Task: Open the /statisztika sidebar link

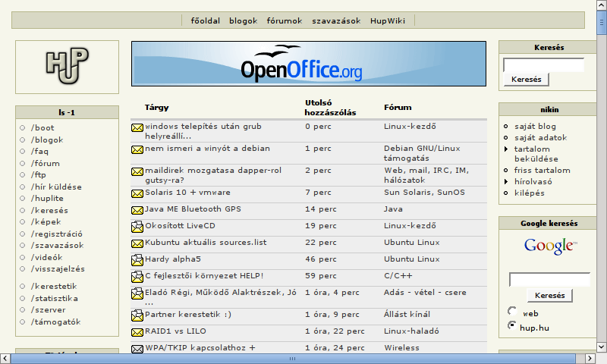Action: [54, 299]
